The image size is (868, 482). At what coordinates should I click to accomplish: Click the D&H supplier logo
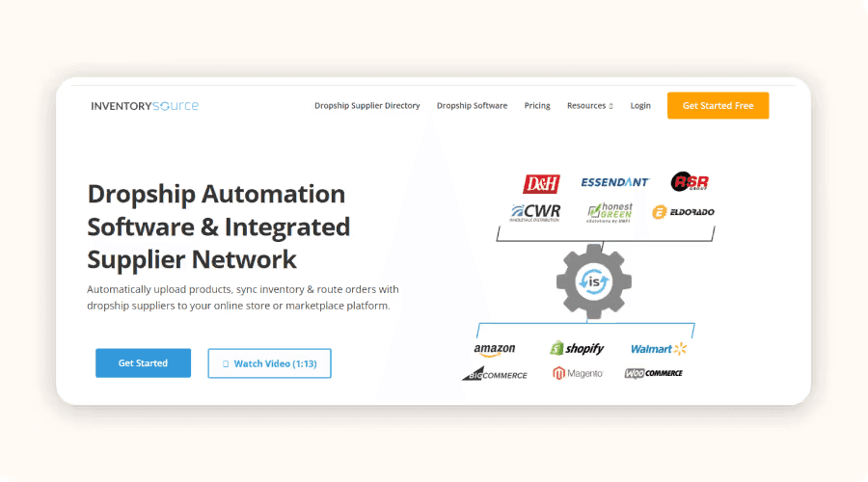click(x=541, y=184)
